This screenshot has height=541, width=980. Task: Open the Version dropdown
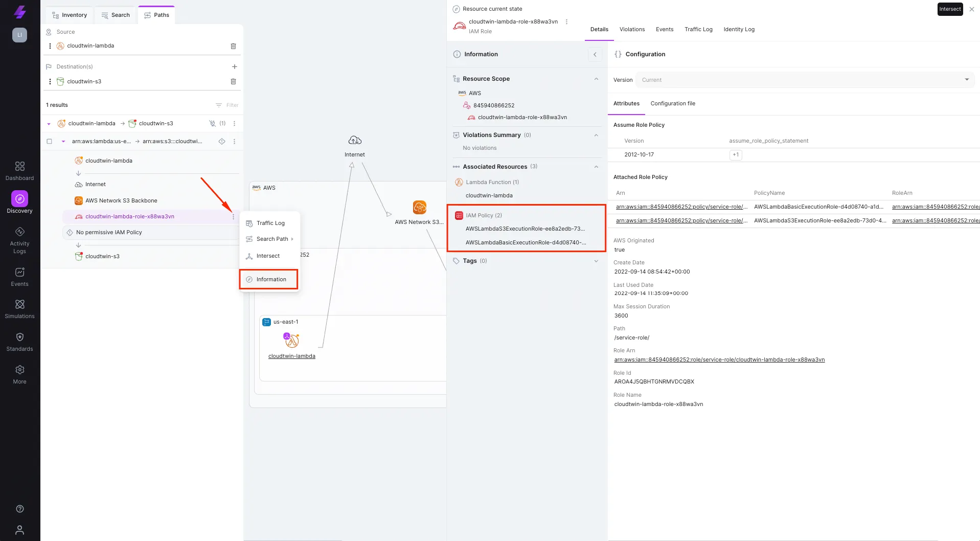click(x=805, y=80)
